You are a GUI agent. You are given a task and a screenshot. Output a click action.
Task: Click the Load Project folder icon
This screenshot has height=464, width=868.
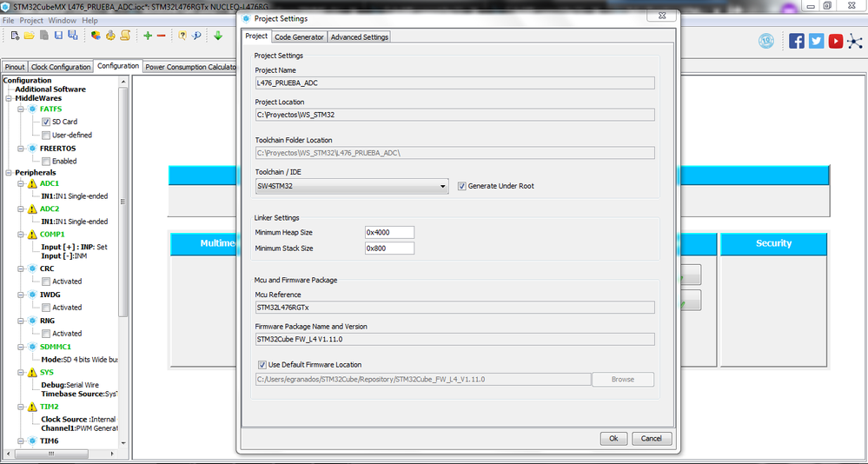click(30, 36)
